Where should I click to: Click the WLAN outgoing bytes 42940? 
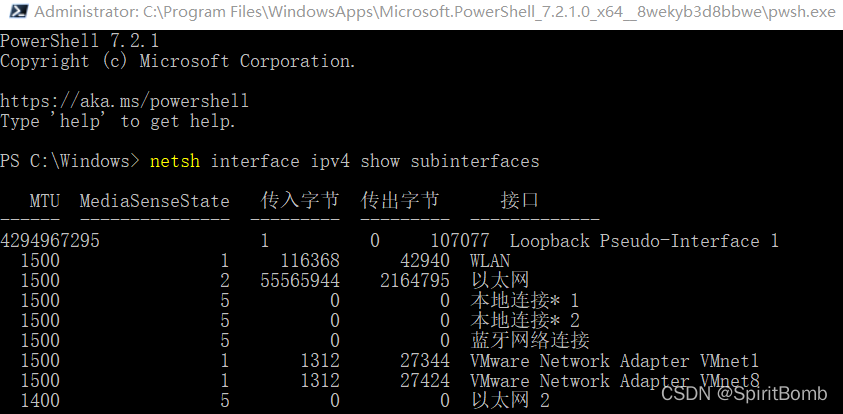coord(425,261)
